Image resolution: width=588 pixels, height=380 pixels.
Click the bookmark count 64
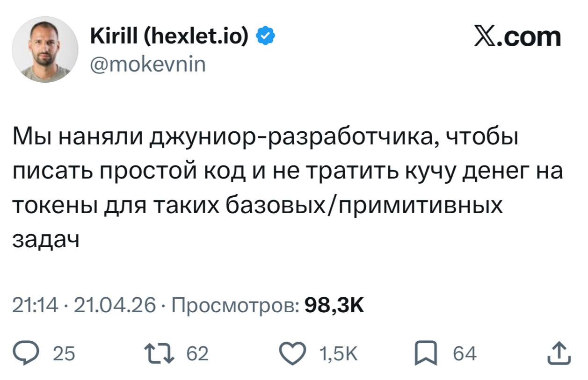(464, 354)
